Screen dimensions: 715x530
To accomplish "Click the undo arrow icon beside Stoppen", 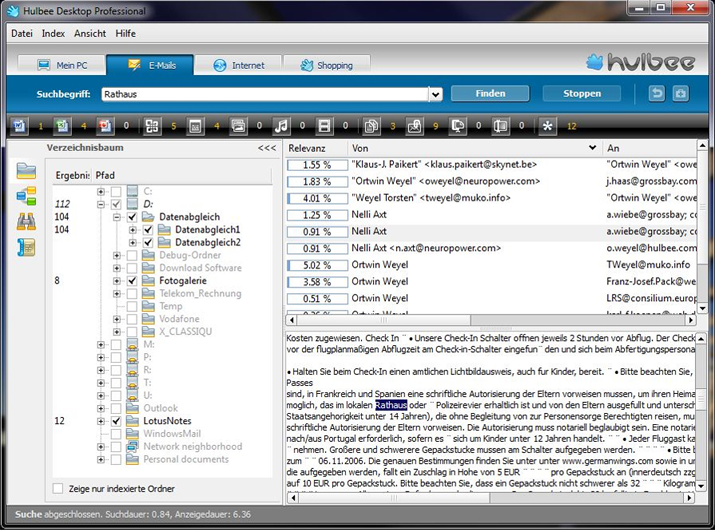I will click(657, 94).
